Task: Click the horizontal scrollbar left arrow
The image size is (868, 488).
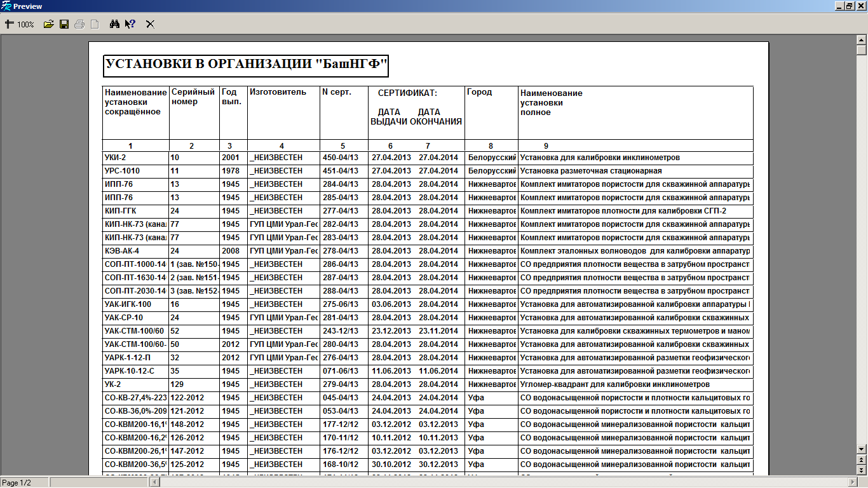Action: coord(154,482)
